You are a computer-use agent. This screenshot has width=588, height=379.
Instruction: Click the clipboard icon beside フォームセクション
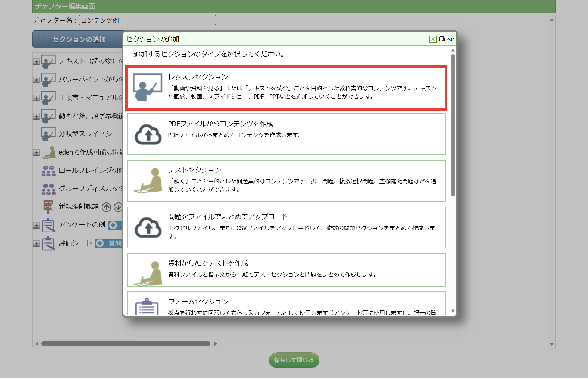(x=147, y=306)
